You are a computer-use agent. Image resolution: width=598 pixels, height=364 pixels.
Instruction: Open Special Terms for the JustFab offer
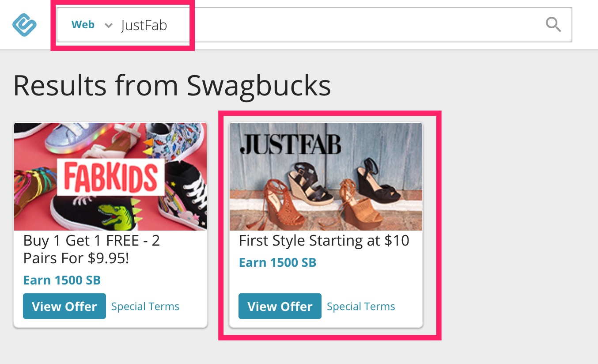tap(360, 306)
